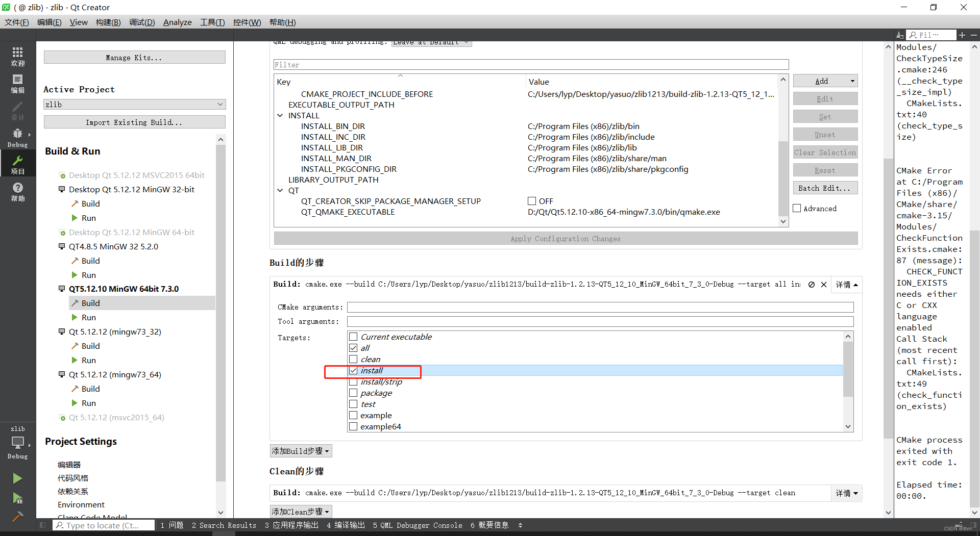Zoom in output pane with plus icon
The image size is (980, 536).
(962, 35)
